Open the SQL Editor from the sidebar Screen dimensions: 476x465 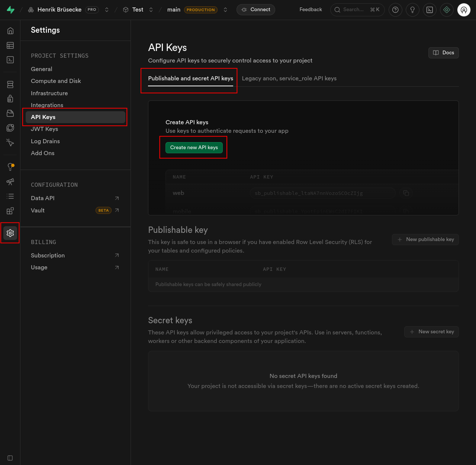click(x=10, y=60)
